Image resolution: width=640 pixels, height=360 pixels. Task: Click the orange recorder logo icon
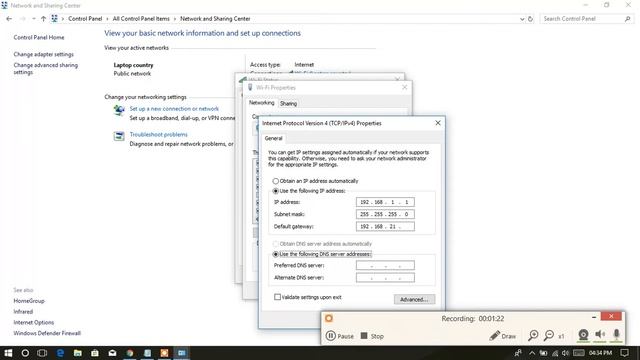pos(329,318)
